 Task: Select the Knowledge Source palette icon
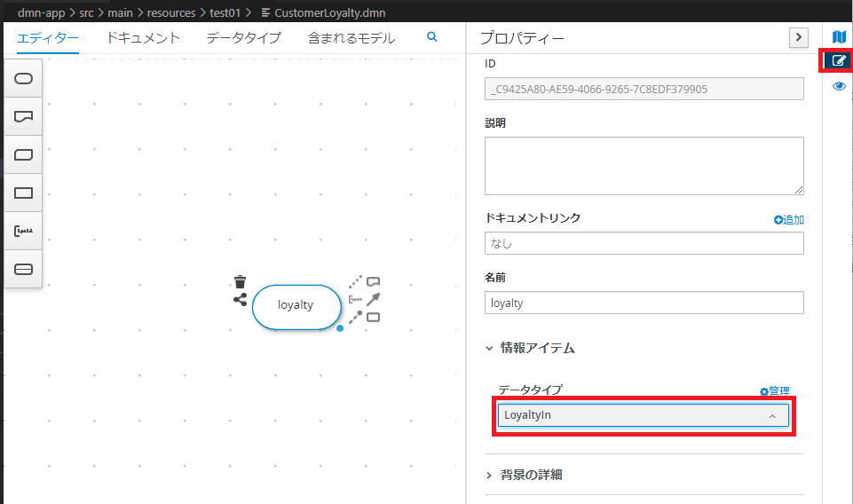point(23,116)
